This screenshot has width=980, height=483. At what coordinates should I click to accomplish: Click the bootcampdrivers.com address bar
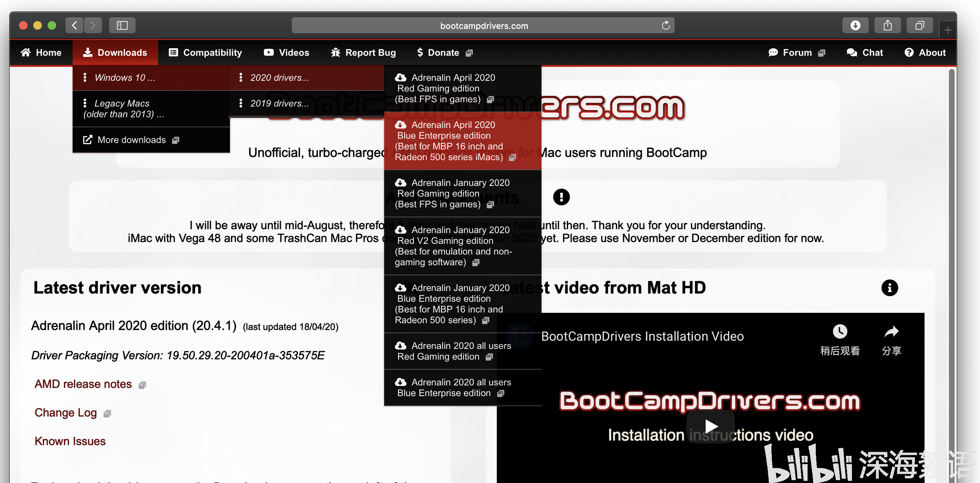tap(483, 25)
